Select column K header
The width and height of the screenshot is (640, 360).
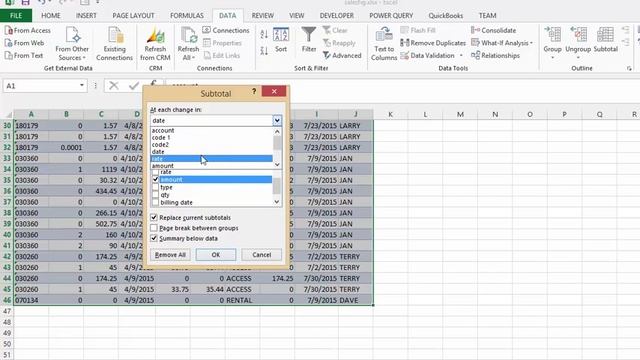390,114
